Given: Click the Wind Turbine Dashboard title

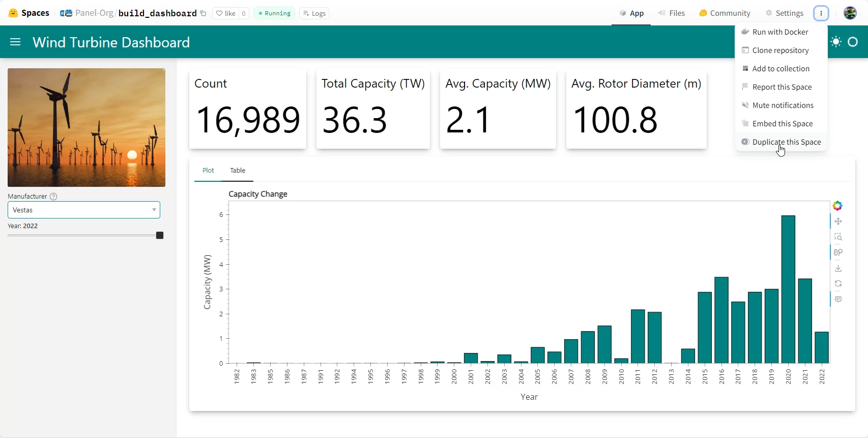Looking at the screenshot, I should pyautogui.click(x=111, y=42).
